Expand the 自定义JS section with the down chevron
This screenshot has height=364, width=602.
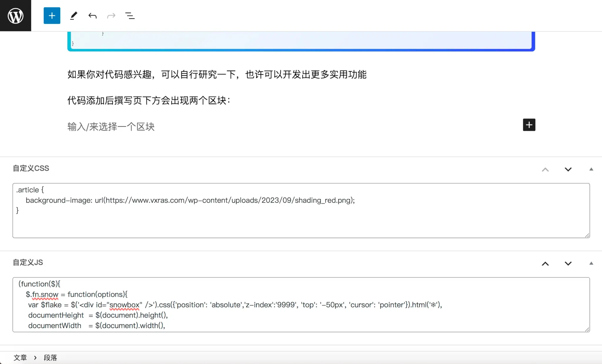[568, 264]
